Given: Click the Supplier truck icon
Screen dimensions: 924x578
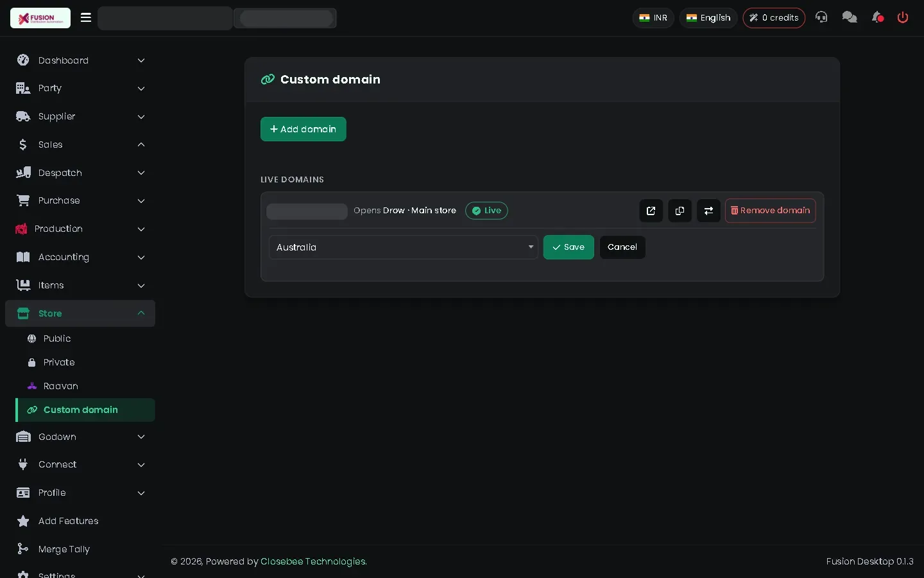Looking at the screenshot, I should coord(23,116).
